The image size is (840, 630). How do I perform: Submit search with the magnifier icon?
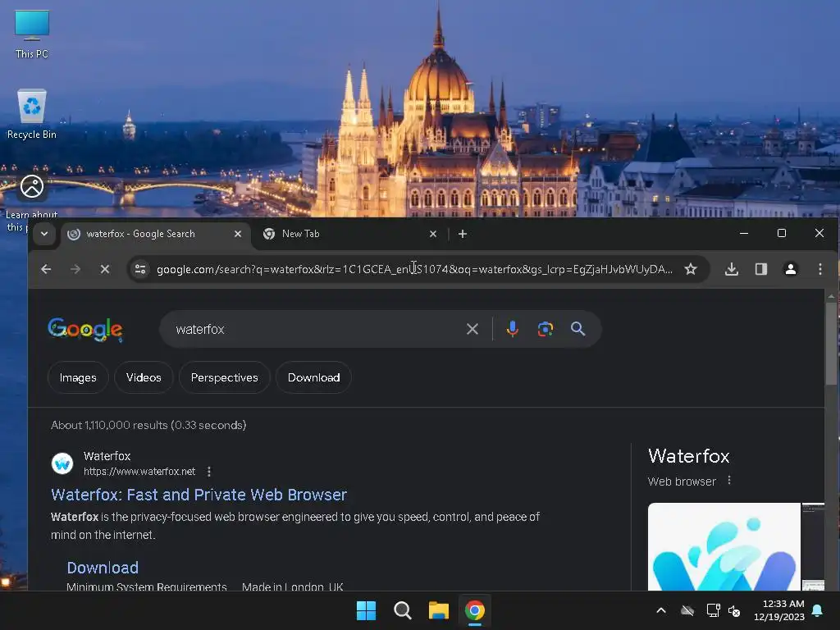click(x=577, y=329)
